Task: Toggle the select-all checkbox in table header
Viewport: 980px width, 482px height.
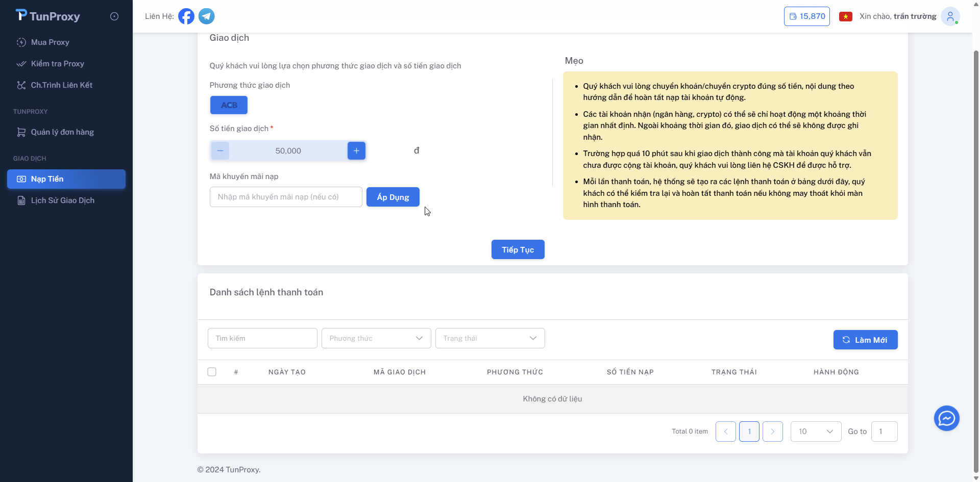Action: click(212, 372)
